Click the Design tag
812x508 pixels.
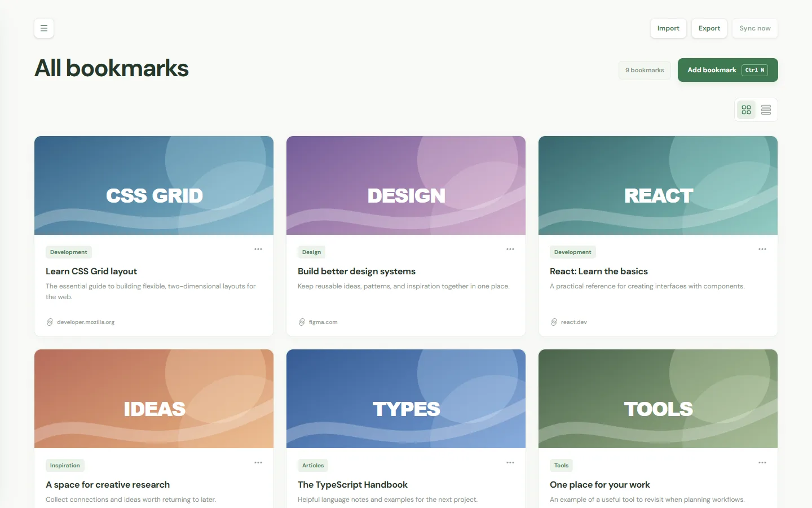pos(311,252)
